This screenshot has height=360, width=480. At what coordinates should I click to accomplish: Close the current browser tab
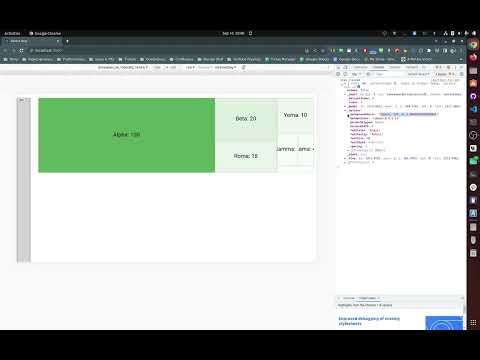[58, 41]
